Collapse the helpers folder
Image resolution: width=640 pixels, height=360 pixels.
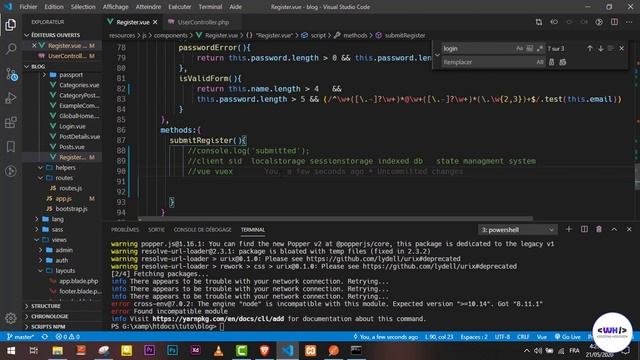65,168
